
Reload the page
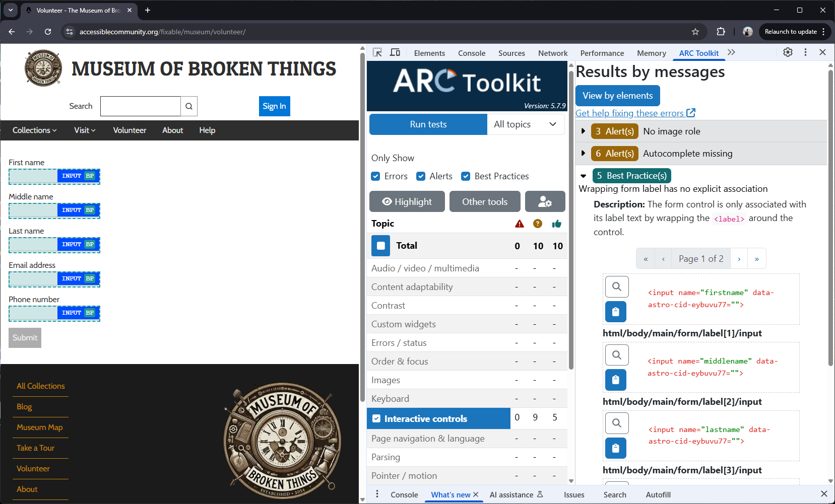click(x=48, y=32)
